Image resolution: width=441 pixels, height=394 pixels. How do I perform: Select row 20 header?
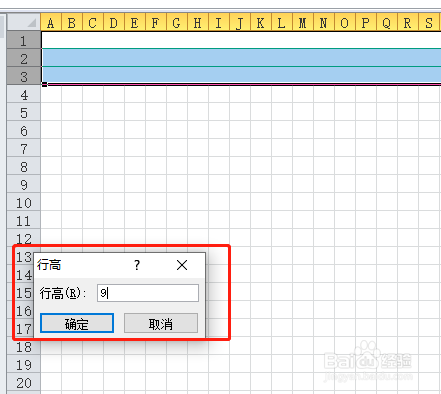pyautogui.click(x=24, y=383)
